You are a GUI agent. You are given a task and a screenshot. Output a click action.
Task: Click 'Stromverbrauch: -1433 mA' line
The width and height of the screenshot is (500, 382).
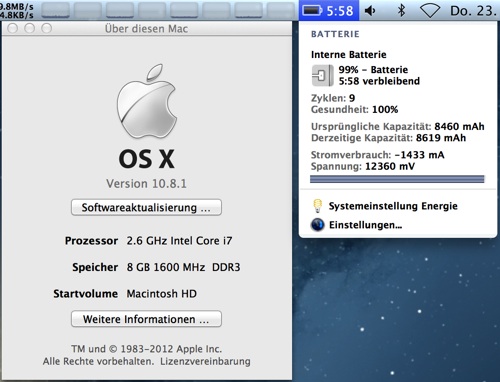click(377, 155)
